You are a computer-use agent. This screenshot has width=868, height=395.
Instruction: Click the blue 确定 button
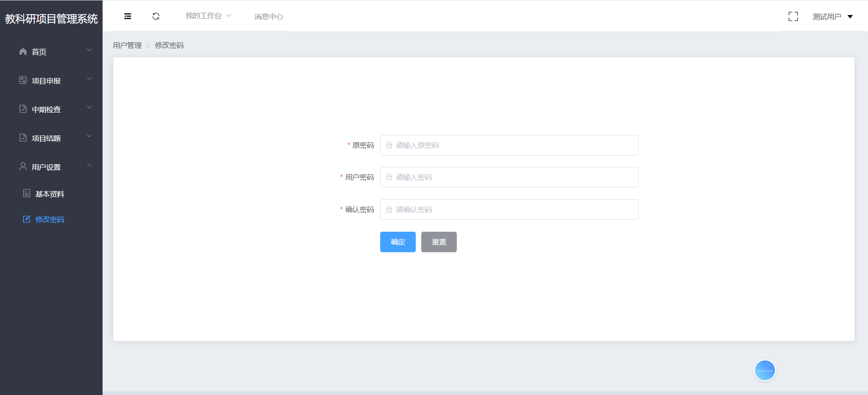(x=398, y=242)
